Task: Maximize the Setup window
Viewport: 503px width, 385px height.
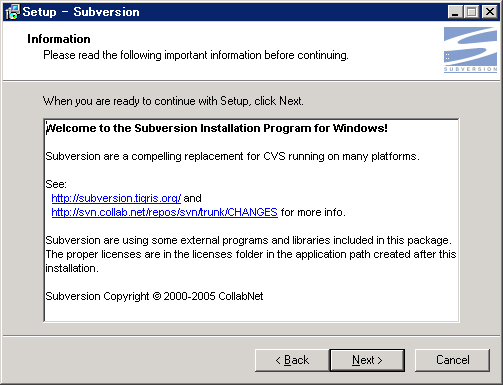Action: [x=472, y=12]
